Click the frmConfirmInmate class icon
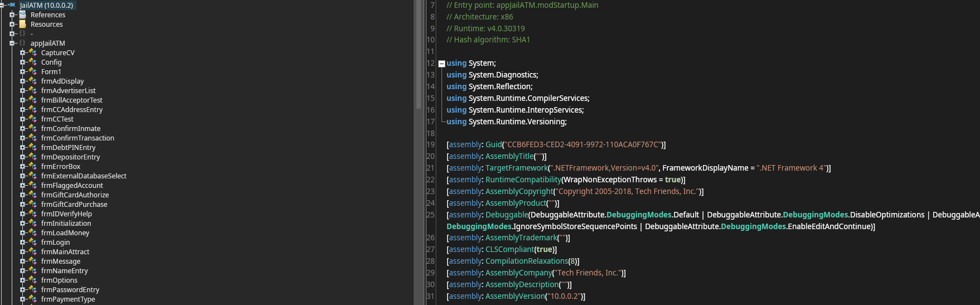 click(x=33, y=128)
